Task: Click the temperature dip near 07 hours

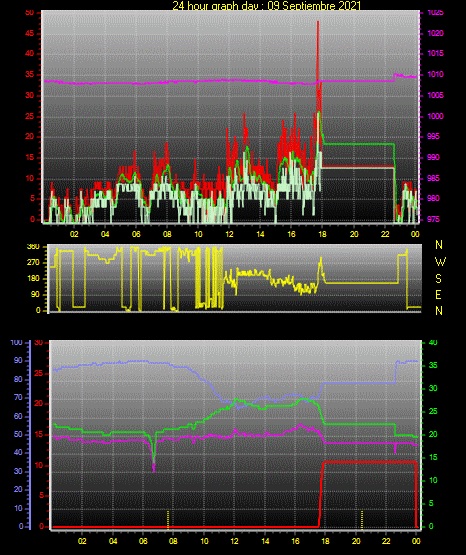Action: (x=154, y=457)
